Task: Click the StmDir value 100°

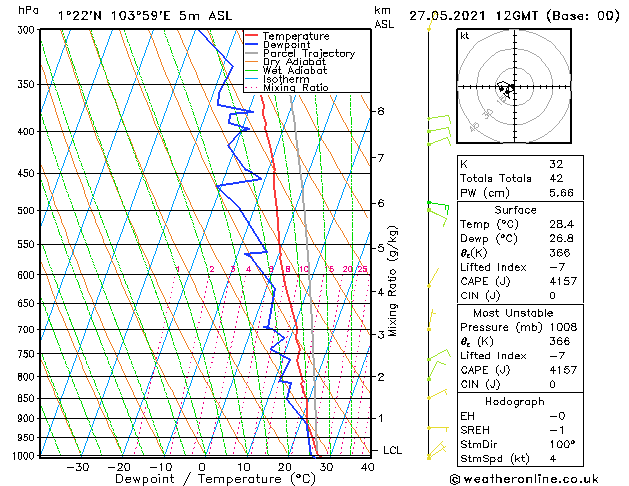Action: (562, 445)
